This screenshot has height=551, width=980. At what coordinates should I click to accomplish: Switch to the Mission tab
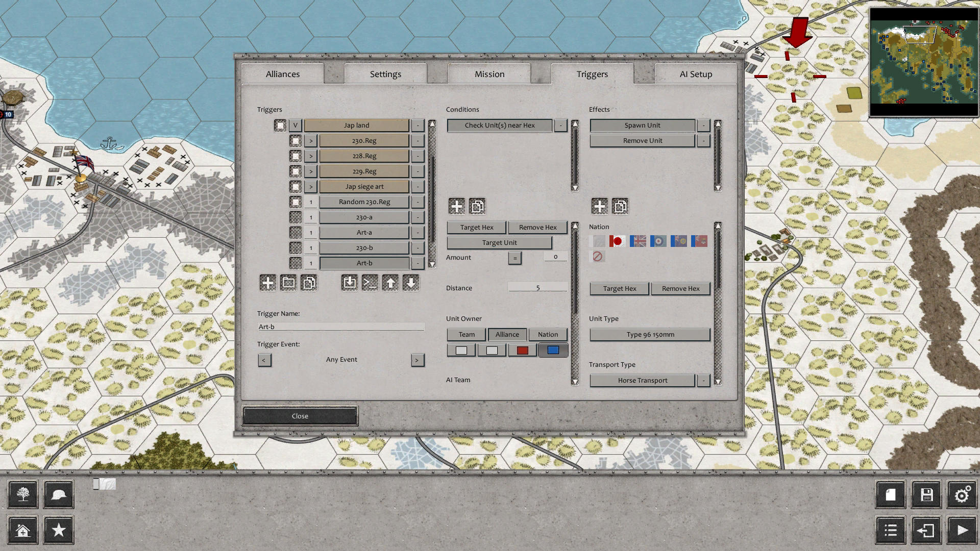(488, 73)
